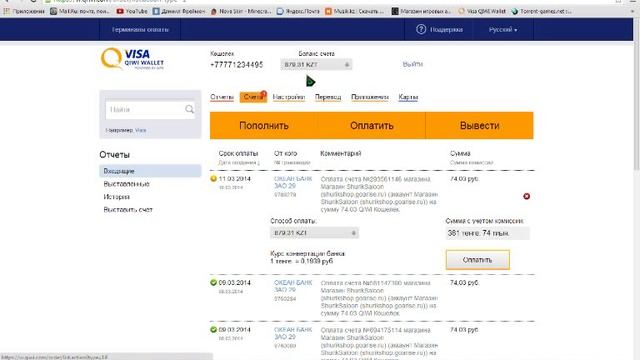Open the YouTube bookmark
The height and width of the screenshot is (360, 640).
[132, 11]
